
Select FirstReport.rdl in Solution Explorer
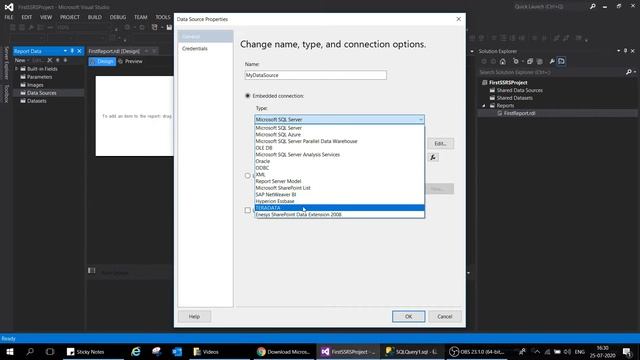point(519,113)
